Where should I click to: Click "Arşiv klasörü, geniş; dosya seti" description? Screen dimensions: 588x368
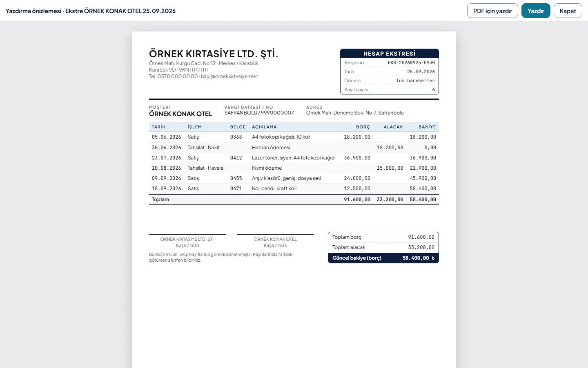click(x=286, y=178)
